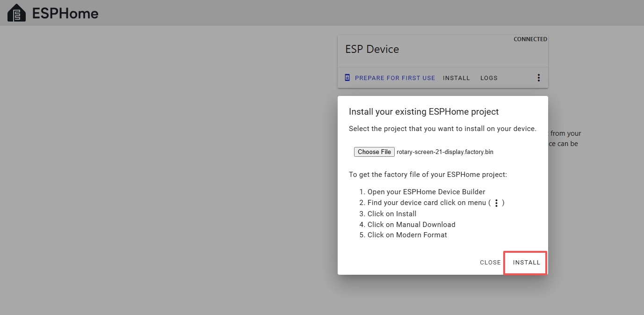Click the ESPHome header title text
The image size is (644, 315).
coord(65,14)
